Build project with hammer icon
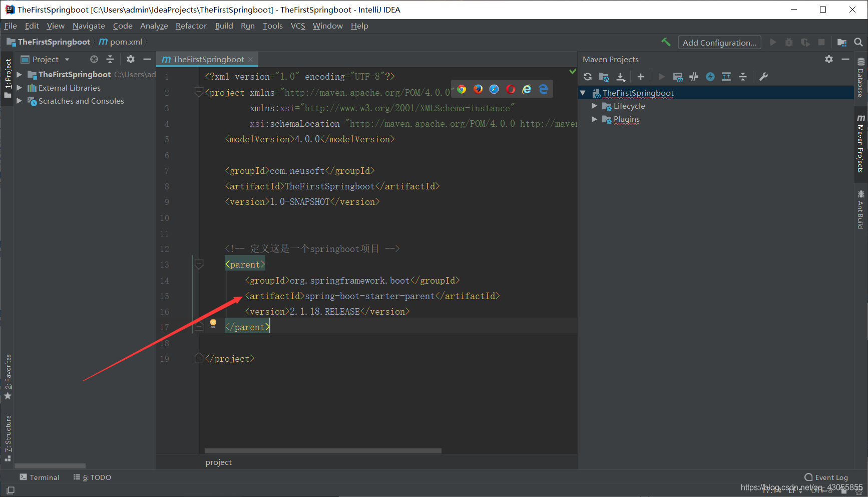The height and width of the screenshot is (497, 868). point(666,42)
